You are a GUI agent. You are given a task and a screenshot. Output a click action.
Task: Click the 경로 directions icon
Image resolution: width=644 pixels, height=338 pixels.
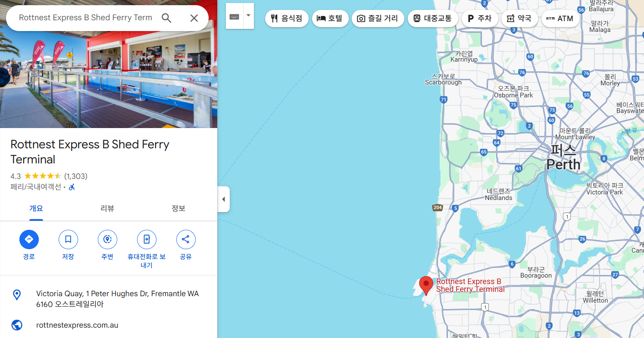point(29,239)
